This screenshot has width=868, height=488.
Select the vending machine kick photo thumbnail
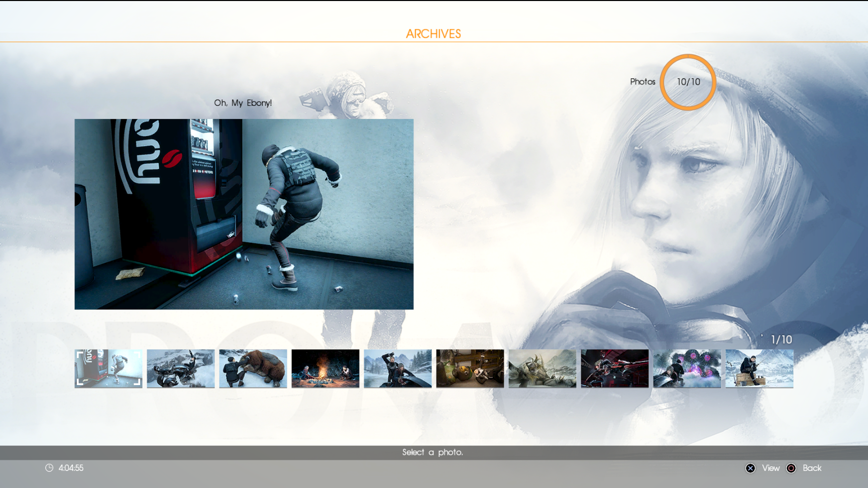[108, 369]
